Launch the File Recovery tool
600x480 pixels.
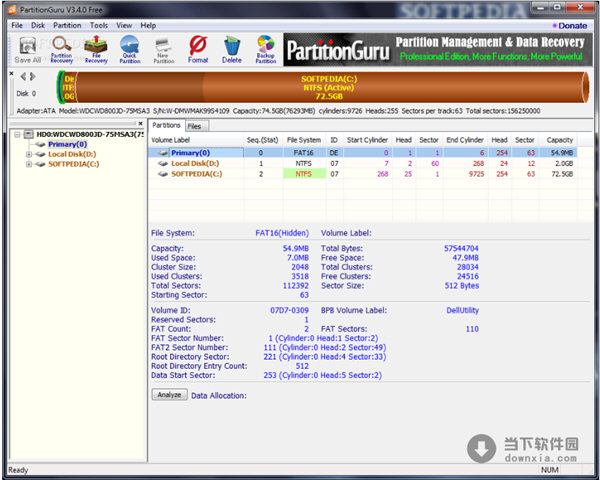pyautogui.click(x=96, y=50)
